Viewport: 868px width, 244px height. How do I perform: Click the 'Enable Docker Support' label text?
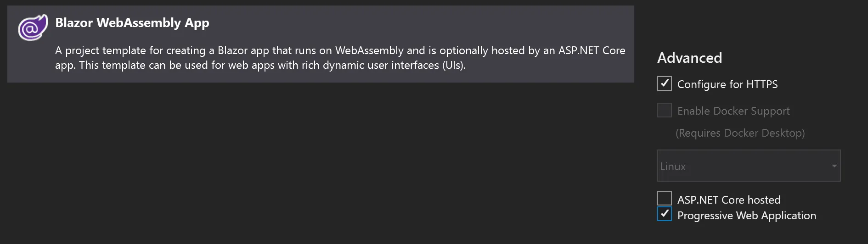[733, 111]
